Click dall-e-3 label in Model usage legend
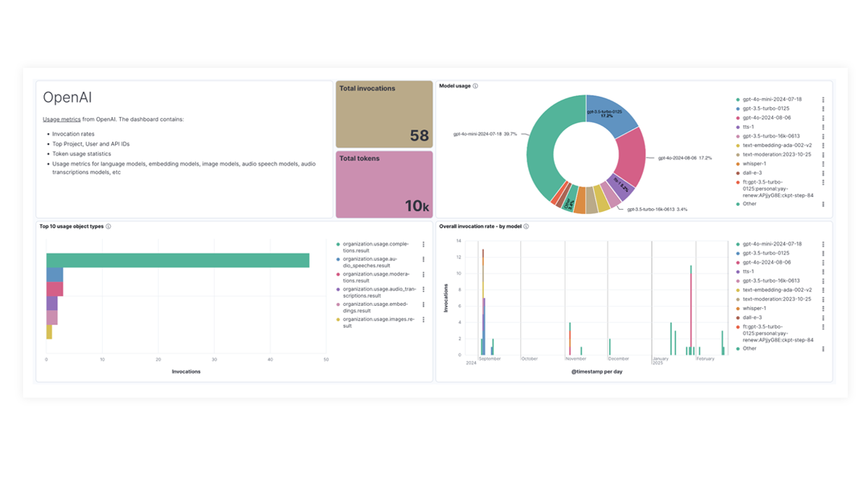 [x=752, y=173]
